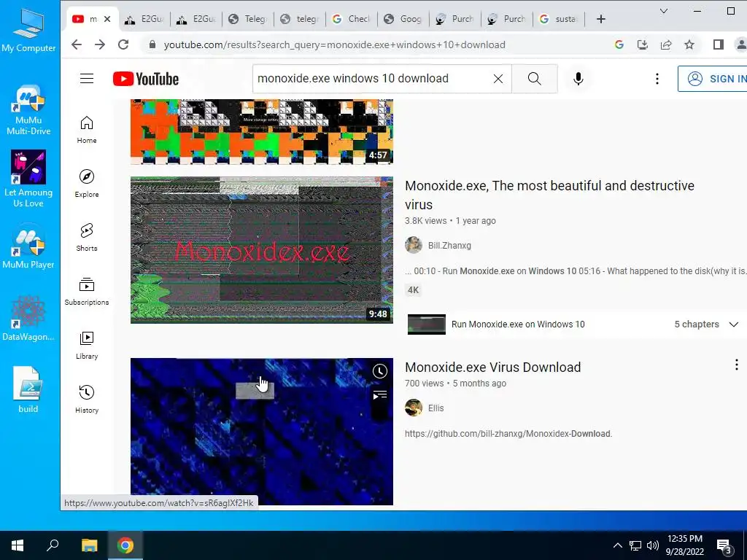Click Bill.Zhanxg's channel avatar
The height and width of the screenshot is (560, 747).
[x=414, y=245]
